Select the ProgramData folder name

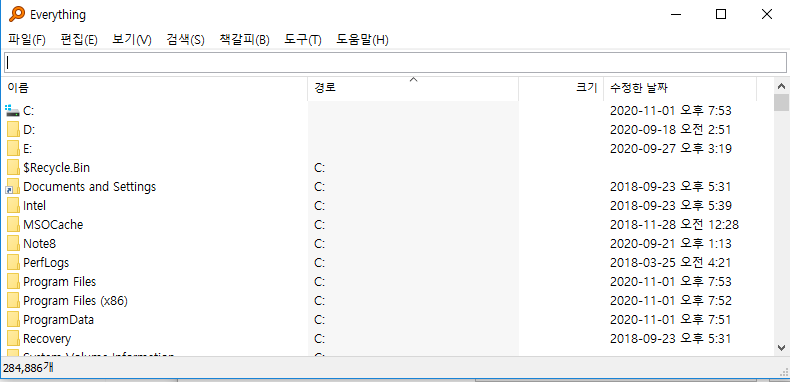pos(58,320)
